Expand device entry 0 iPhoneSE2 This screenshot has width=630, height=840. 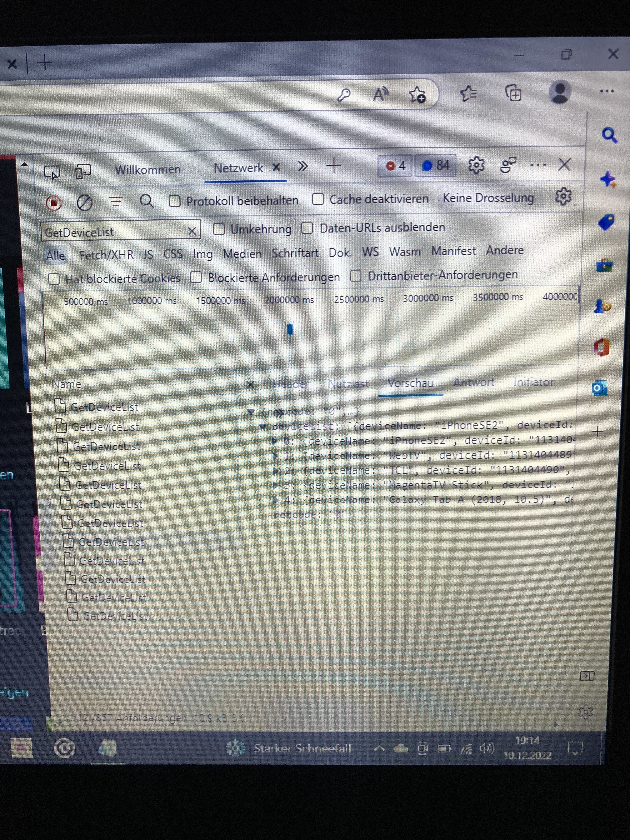tap(276, 441)
